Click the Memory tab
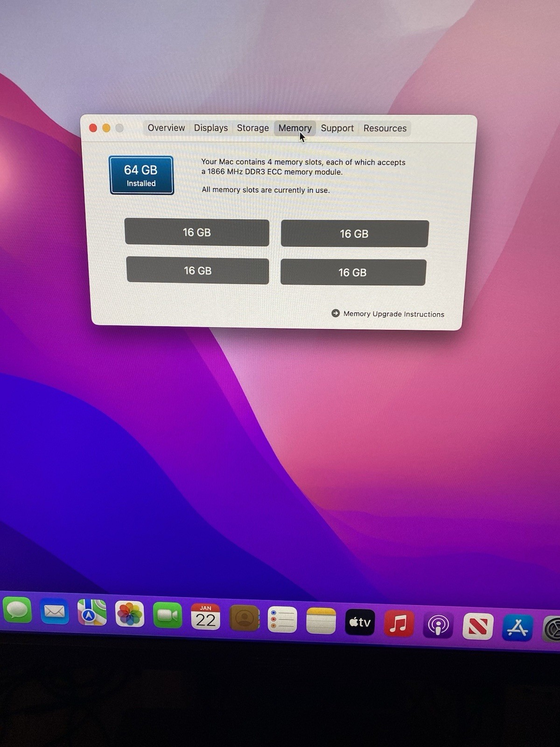Viewport: 560px width, 747px height. (295, 128)
